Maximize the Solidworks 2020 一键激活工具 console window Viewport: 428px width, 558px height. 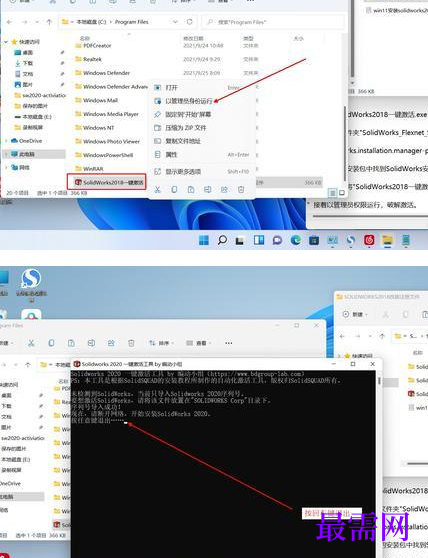[x=353, y=364]
